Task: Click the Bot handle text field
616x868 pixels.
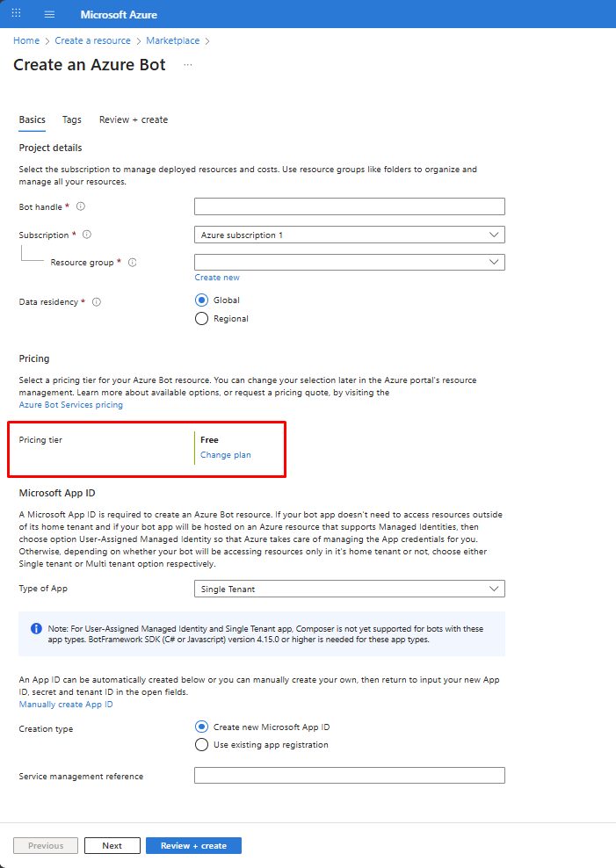Action: [349, 206]
